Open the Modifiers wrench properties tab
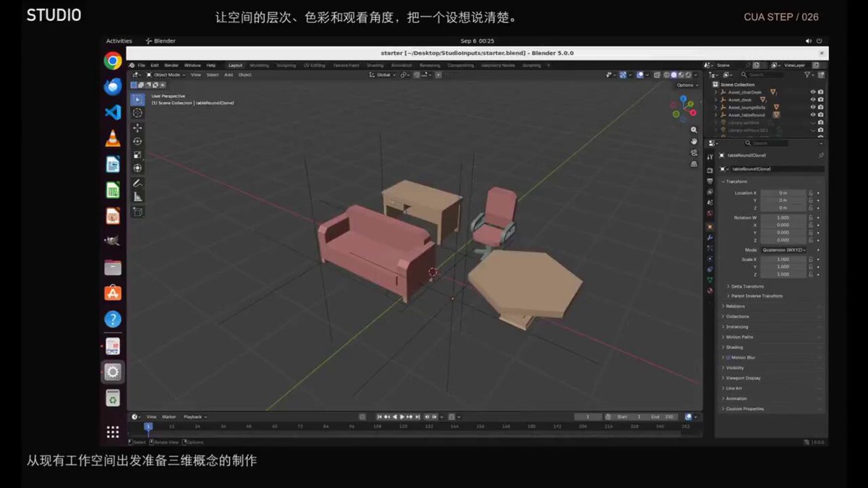This screenshot has height=488, width=868. coord(710,237)
